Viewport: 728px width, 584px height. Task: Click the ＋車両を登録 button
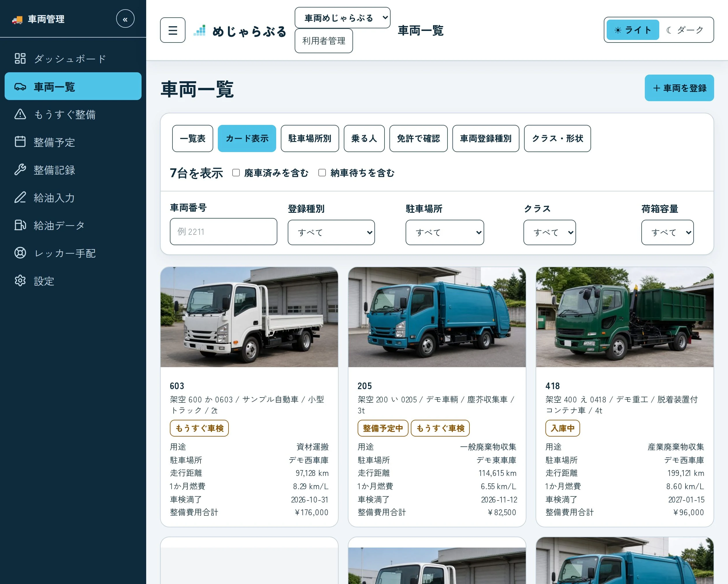point(679,88)
